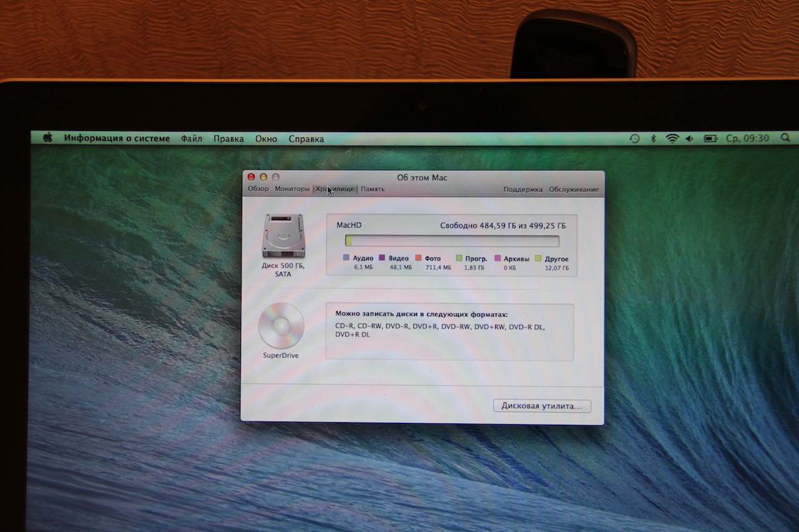
Task: Click the 711,4 МБ value
Action: pos(438,268)
